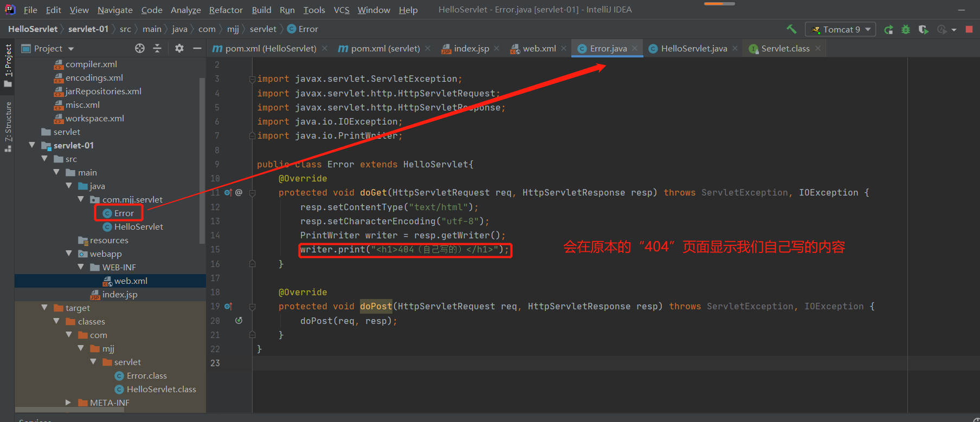The width and height of the screenshot is (980, 422).
Task: Run with coverage shield icon
Action: pyautogui.click(x=923, y=29)
